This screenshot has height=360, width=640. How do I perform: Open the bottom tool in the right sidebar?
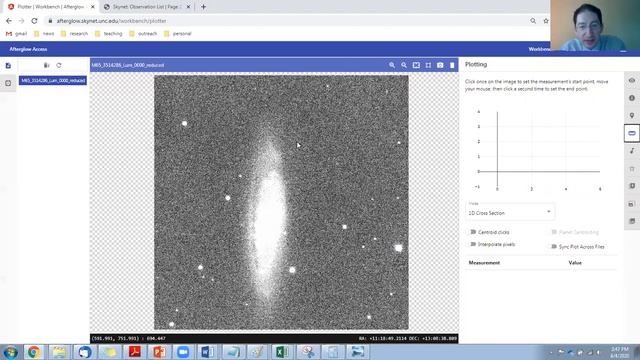[632, 221]
